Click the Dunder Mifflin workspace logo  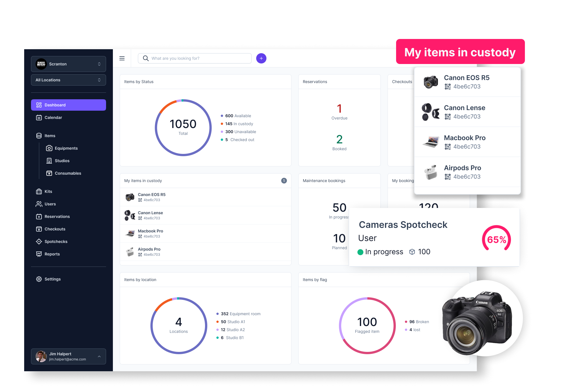pyautogui.click(x=41, y=64)
